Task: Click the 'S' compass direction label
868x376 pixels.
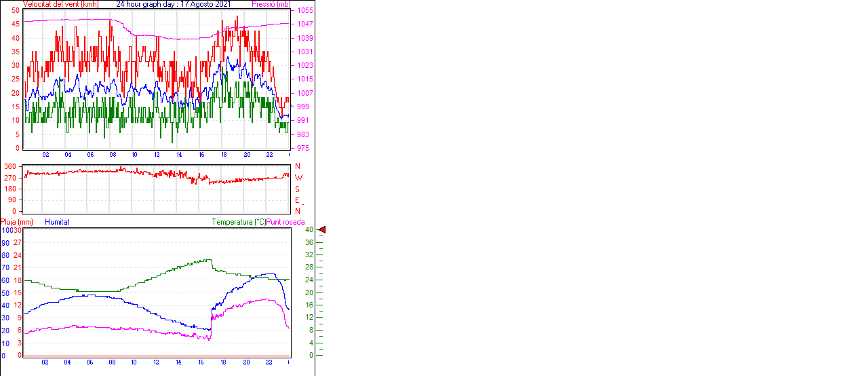Action: pyautogui.click(x=298, y=189)
